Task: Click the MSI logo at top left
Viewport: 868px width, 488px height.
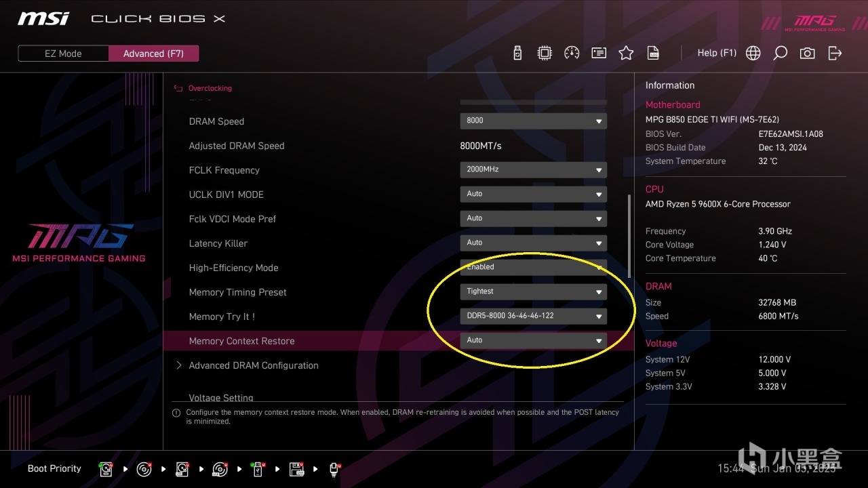Action: pyautogui.click(x=43, y=18)
